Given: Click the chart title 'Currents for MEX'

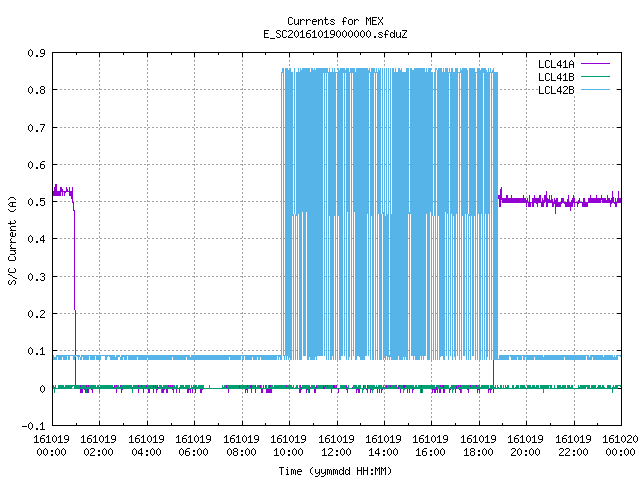Looking at the screenshot, I should point(335,21).
